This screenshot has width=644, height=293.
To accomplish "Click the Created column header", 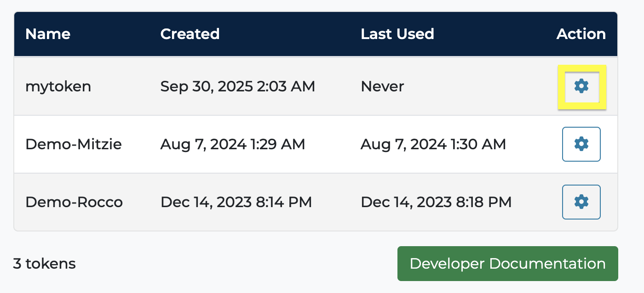I will [x=190, y=34].
